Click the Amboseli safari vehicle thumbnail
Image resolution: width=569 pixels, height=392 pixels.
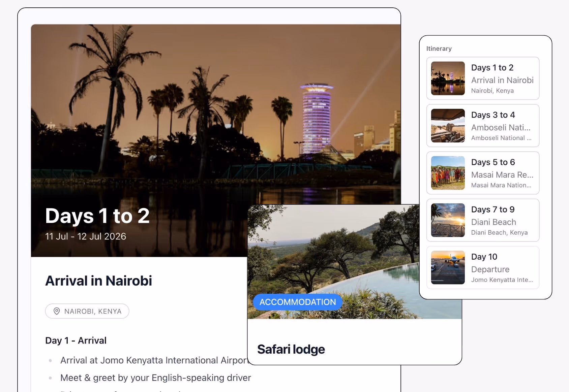(448, 126)
